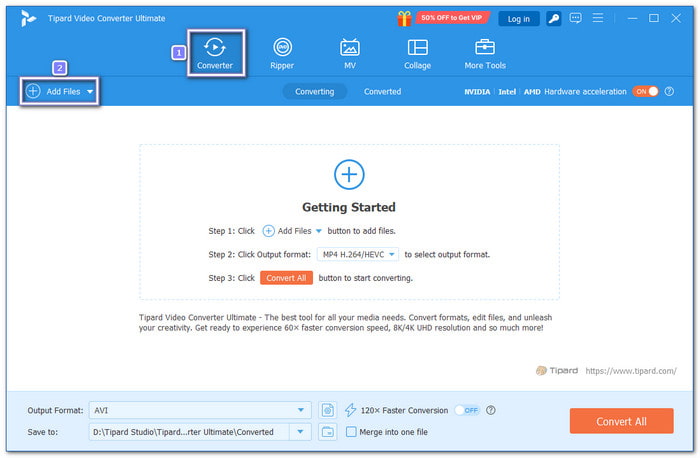Click the Log in button

[519, 18]
